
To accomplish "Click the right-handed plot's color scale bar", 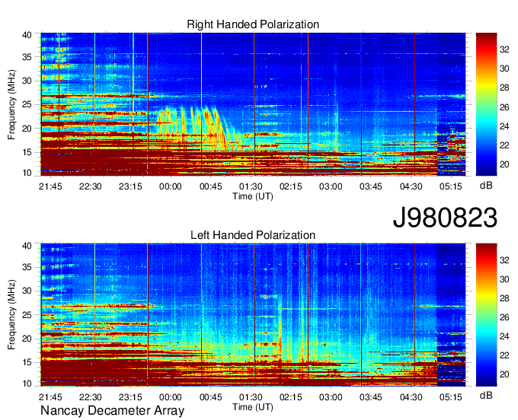I will click(486, 104).
